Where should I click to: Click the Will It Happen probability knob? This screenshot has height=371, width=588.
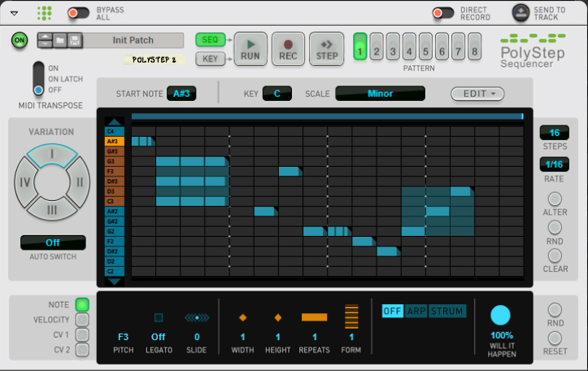pyautogui.click(x=501, y=316)
